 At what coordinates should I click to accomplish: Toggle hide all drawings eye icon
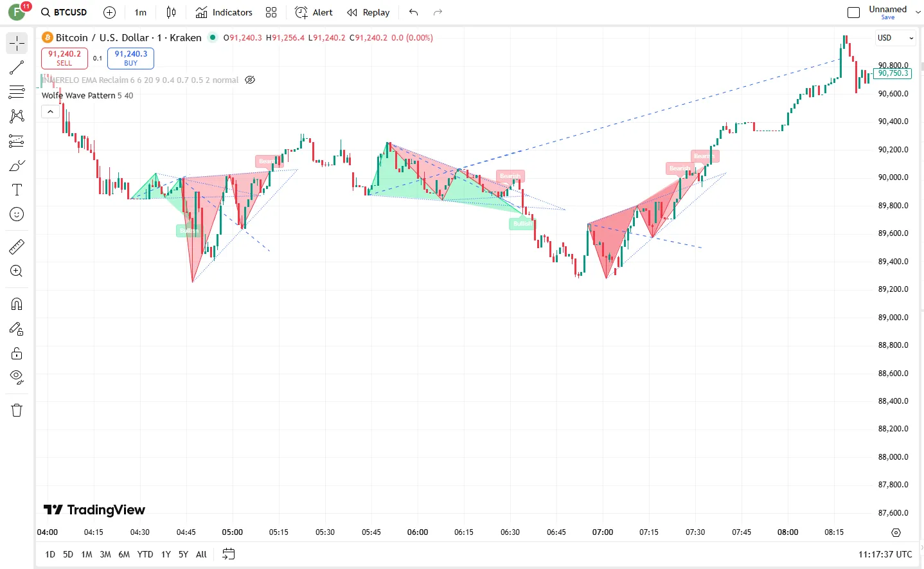pyautogui.click(x=17, y=377)
